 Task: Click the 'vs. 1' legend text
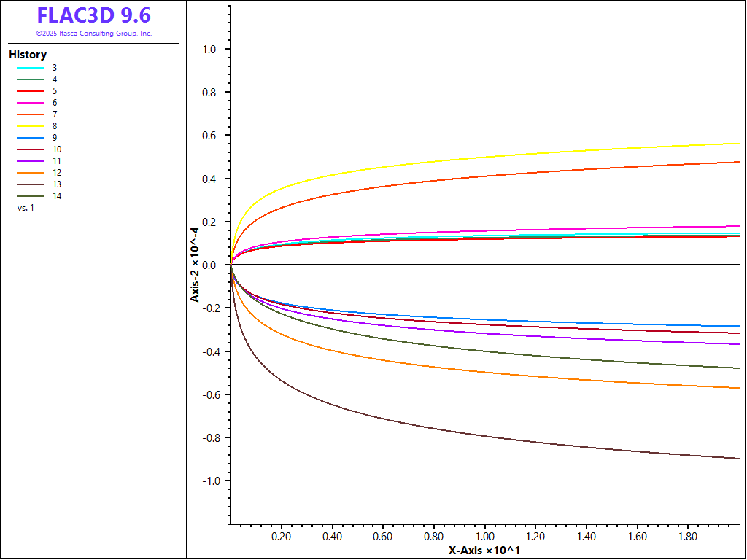(26, 208)
